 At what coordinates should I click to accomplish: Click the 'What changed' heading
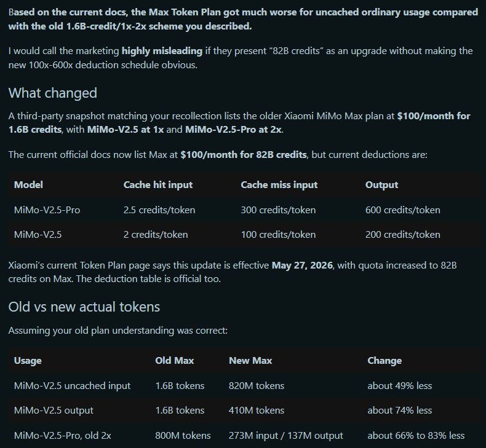[x=53, y=93]
